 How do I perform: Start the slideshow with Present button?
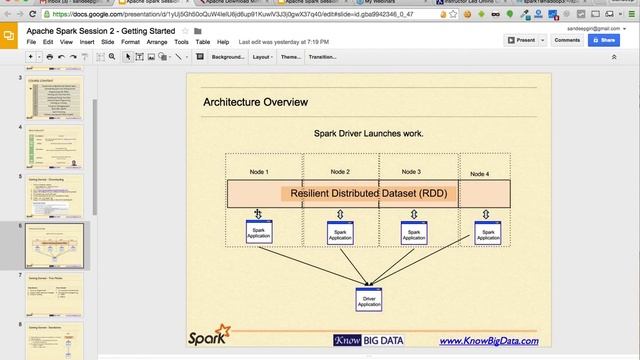click(x=521, y=40)
